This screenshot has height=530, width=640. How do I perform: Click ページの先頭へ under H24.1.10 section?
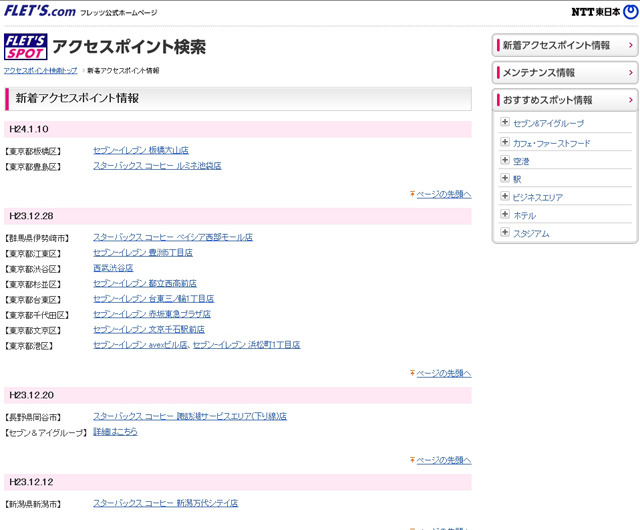444,194
